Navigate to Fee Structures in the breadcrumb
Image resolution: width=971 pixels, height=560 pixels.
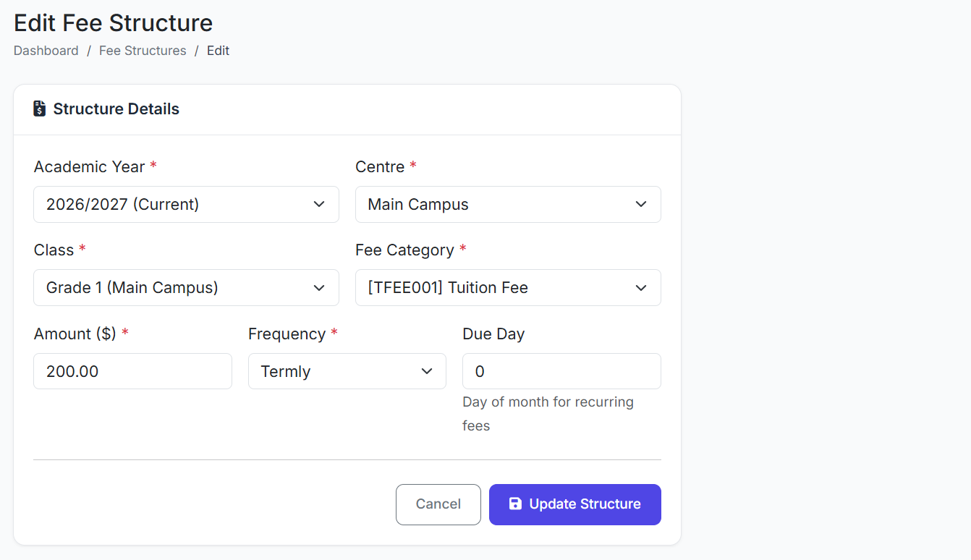pyautogui.click(x=143, y=51)
